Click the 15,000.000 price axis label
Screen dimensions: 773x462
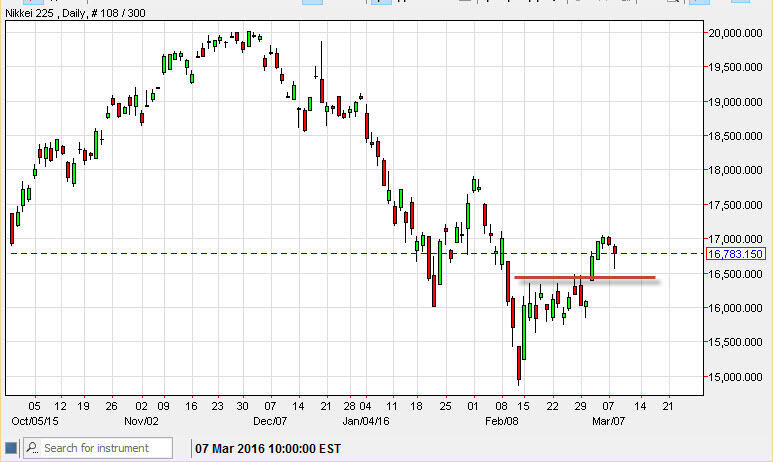coord(735,377)
